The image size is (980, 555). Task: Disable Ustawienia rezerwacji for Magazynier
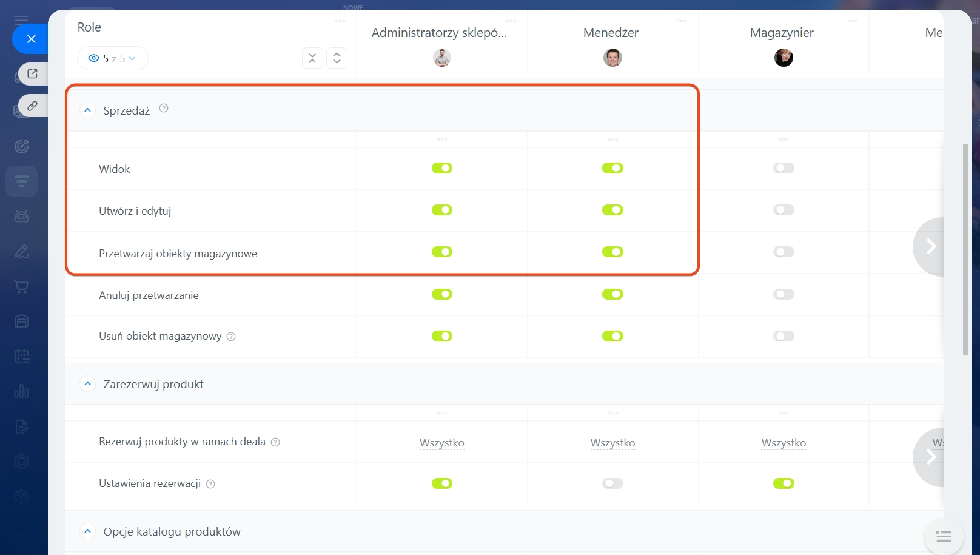(784, 483)
